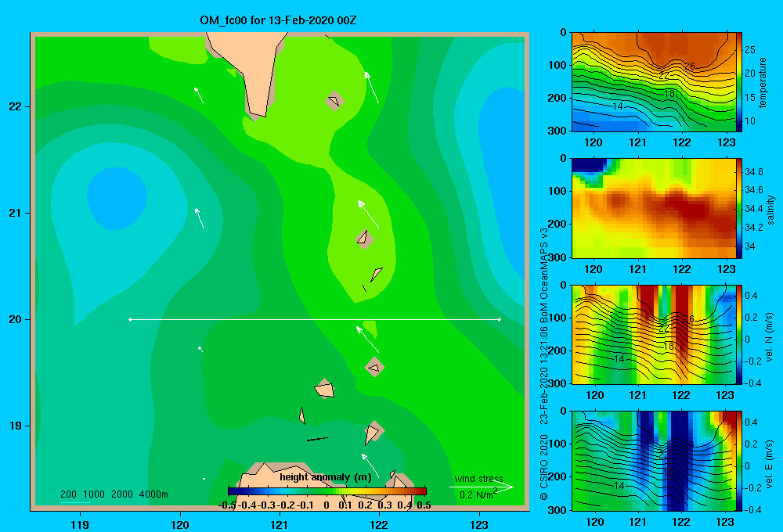This screenshot has height=532, width=783.
Task: Click the '14' contour label in temperature panel
Action: coord(617,106)
